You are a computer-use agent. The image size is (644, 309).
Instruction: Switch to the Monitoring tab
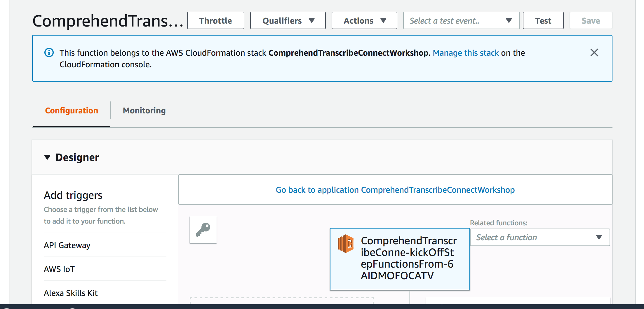pyautogui.click(x=144, y=110)
